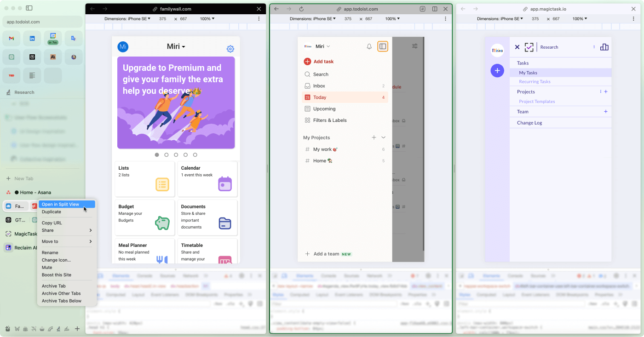The width and height of the screenshot is (644, 337).
Task: Click the 375 width field in FamilyWall pane
Action: [163, 19]
